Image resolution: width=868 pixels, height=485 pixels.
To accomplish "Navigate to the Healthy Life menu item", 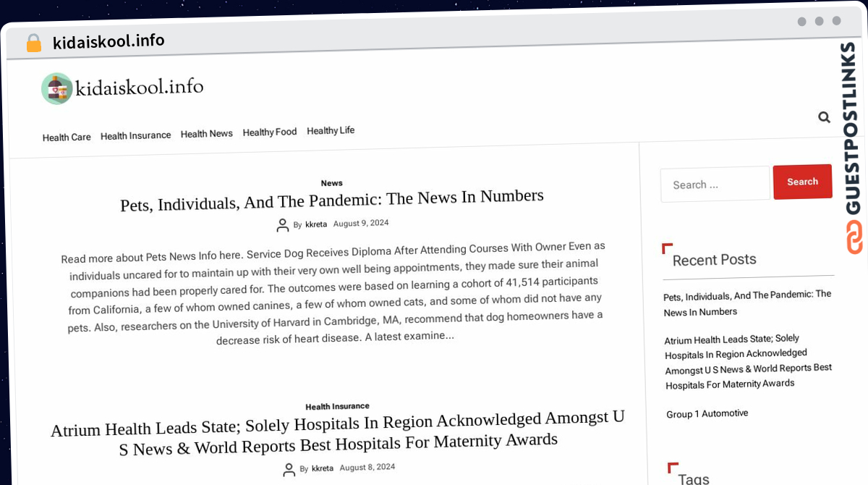I will click(x=331, y=130).
